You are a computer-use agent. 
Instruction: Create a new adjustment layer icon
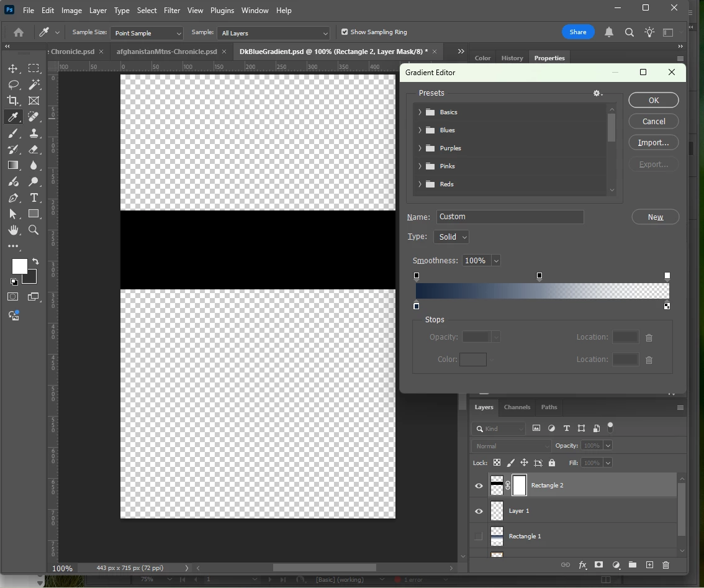coord(616,565)
